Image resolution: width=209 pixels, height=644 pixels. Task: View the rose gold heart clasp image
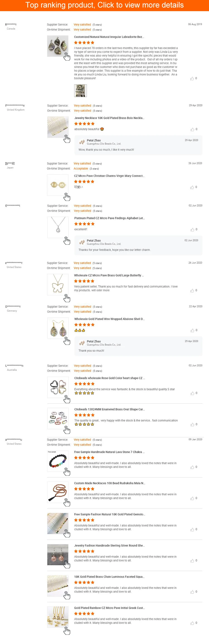pyautogui.click(x=58, y=387)
